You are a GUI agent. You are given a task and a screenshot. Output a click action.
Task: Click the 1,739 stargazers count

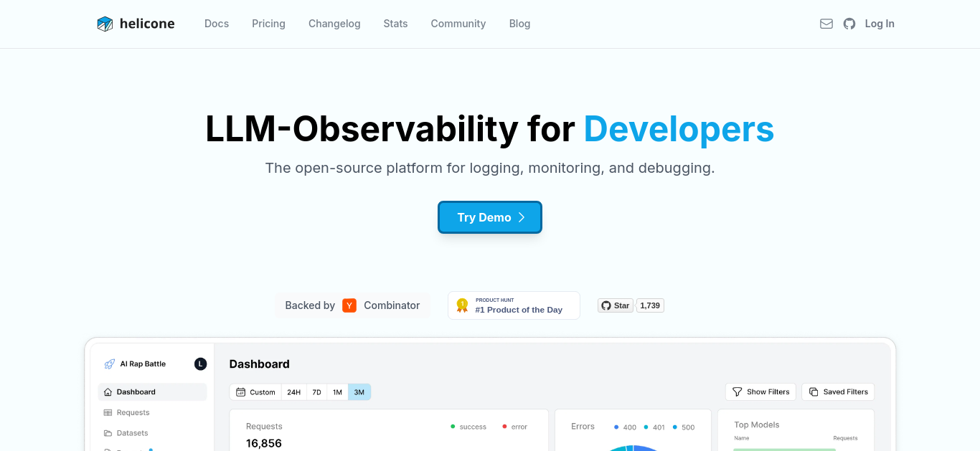(x=650, y=305)
